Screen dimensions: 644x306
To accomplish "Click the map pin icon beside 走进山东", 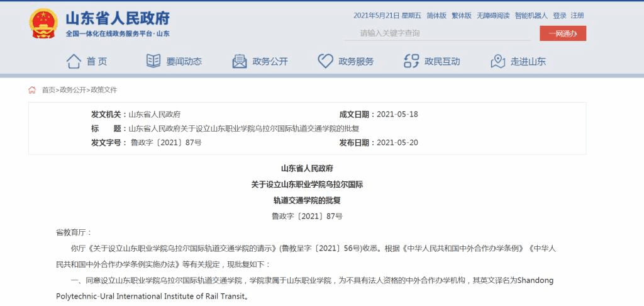I will [x=497, y=61].
